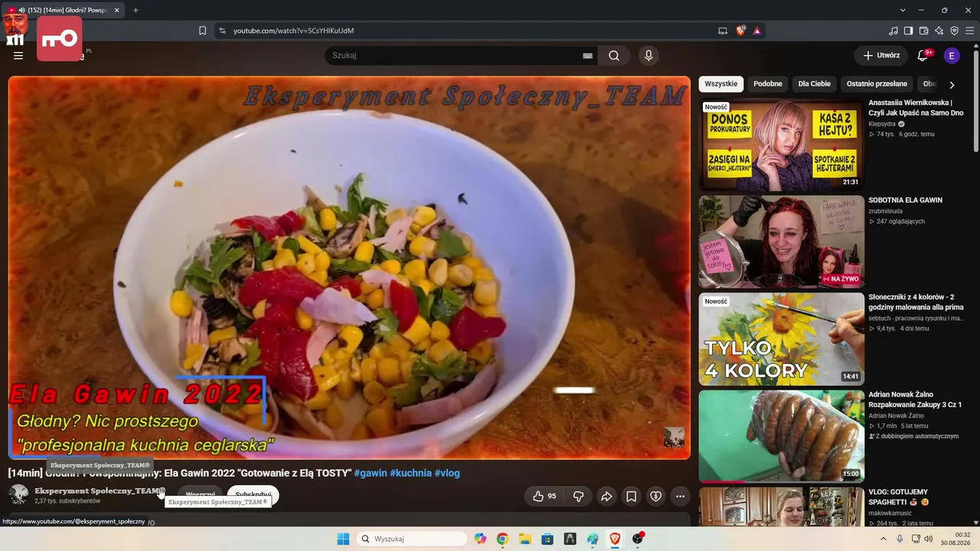
Task: Select the "Wszystkie" filter chip
Action: click(721, 84)
